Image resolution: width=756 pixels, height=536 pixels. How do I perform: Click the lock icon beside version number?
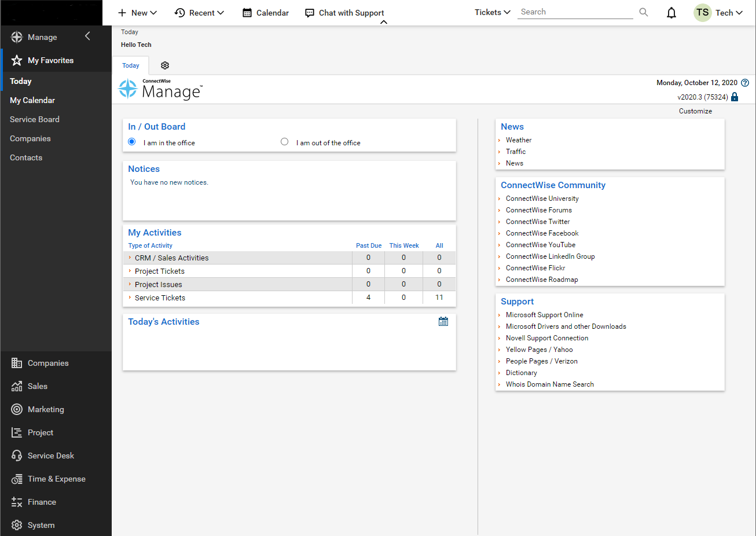tap(735, 97)
